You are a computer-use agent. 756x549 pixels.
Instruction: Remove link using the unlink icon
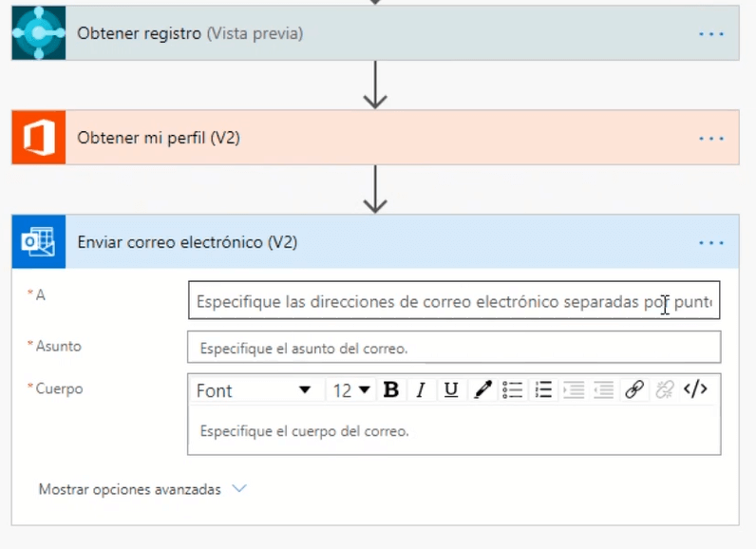(665, 389)
